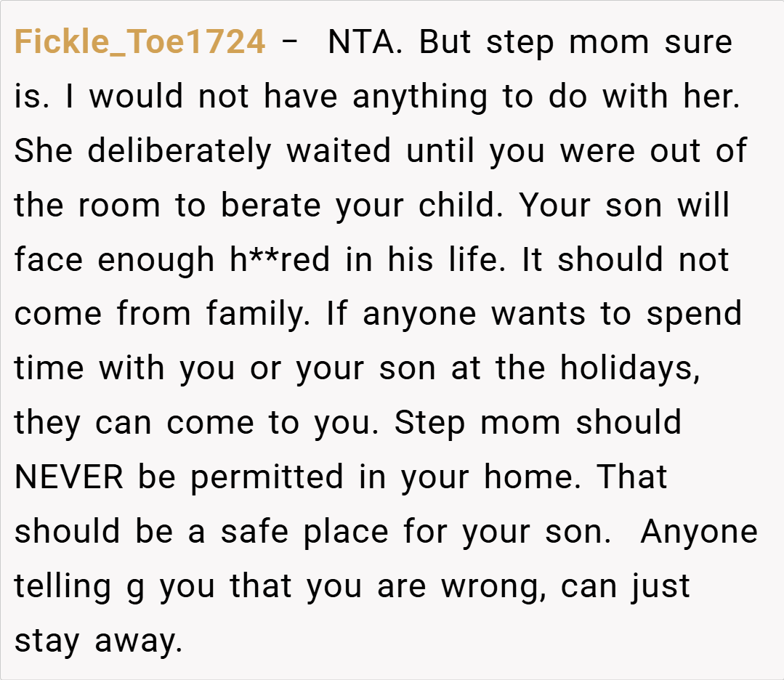Click the word enough
784x680 pixels.
click(155, 260)
